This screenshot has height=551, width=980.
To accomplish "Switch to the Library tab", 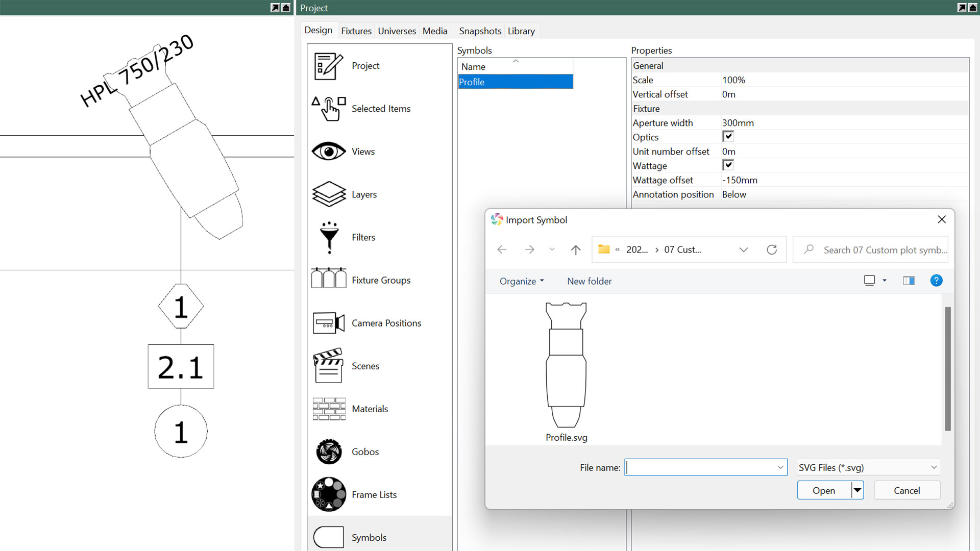I will pos(521,31).
